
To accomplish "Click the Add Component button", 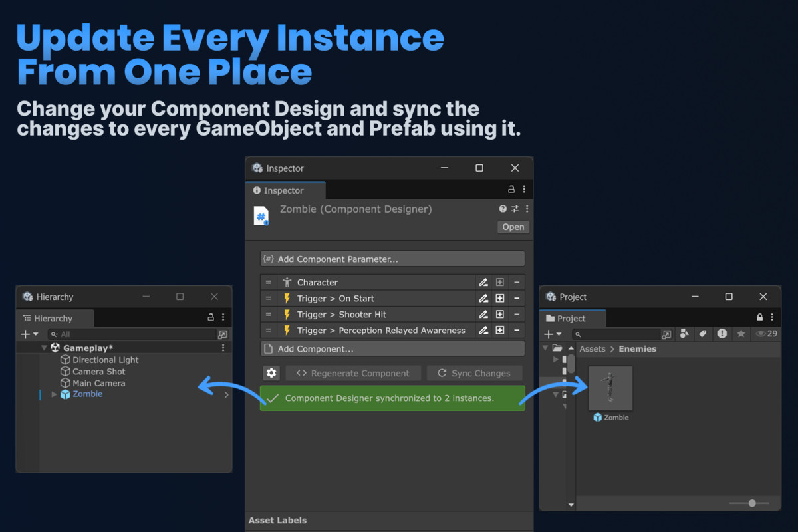I will coord(392,348).
